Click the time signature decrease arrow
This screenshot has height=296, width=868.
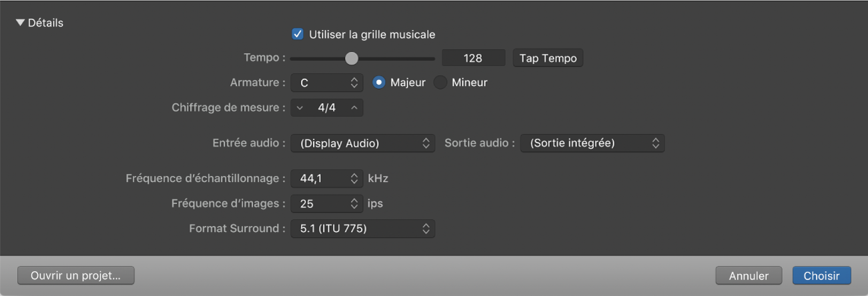point(300,107)
